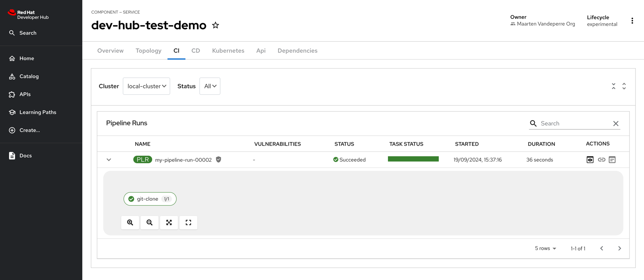This screenshot has height=280, width=644.
Task: Open the Status All dropdown
Action: 210,86
